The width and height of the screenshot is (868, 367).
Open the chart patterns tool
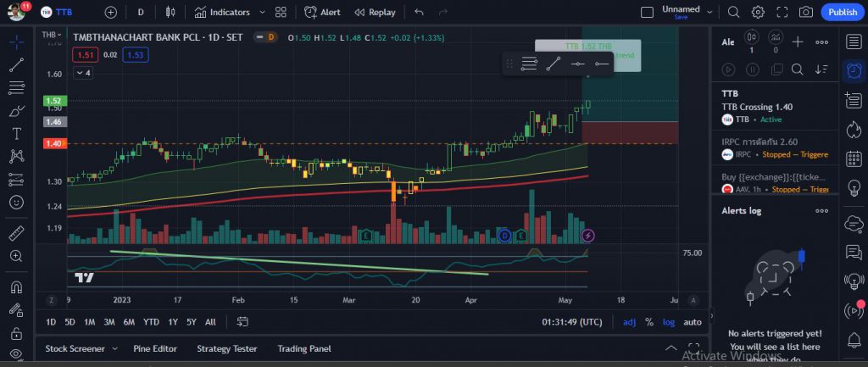pyautogui.click(x=17, y=157)
